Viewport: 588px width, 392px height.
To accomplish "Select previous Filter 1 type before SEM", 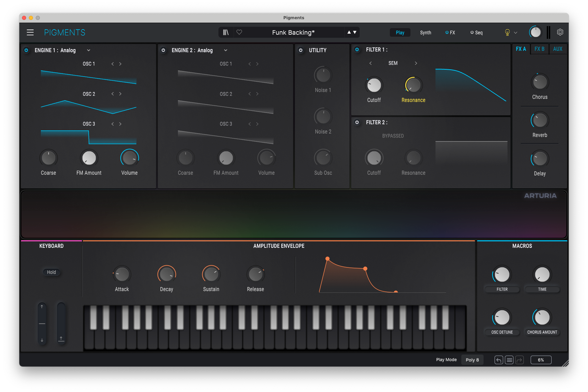I will point(371,63).
